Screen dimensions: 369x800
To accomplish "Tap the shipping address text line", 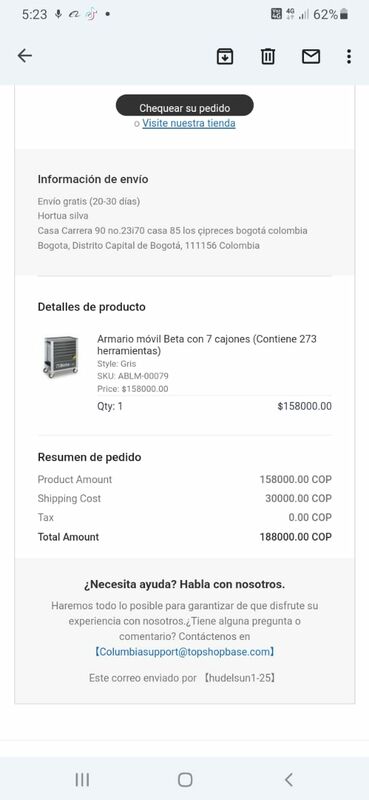I will tap(173, 231).
